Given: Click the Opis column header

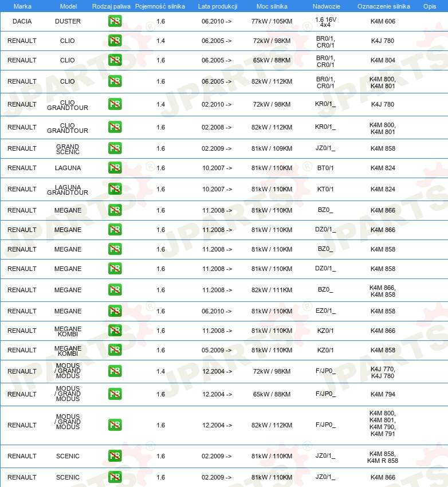Looking at the screenshot, I should pyautogui.click(x=430, y=6).
